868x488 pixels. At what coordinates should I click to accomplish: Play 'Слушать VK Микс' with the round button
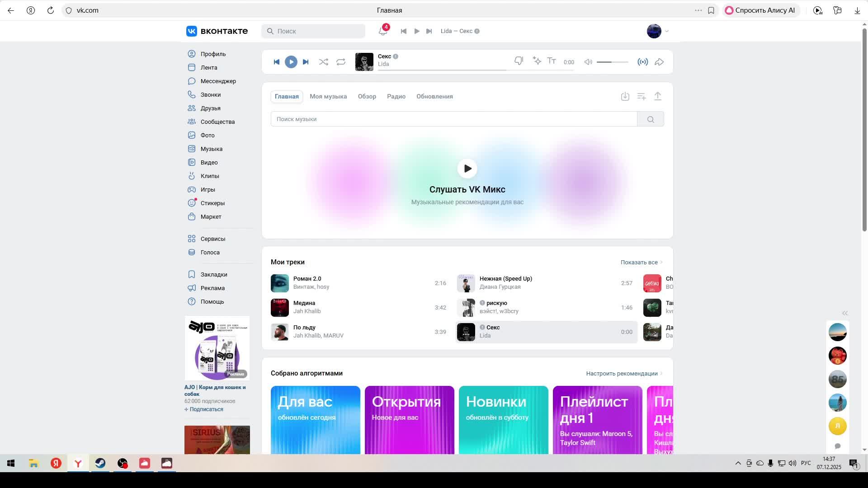467,169
